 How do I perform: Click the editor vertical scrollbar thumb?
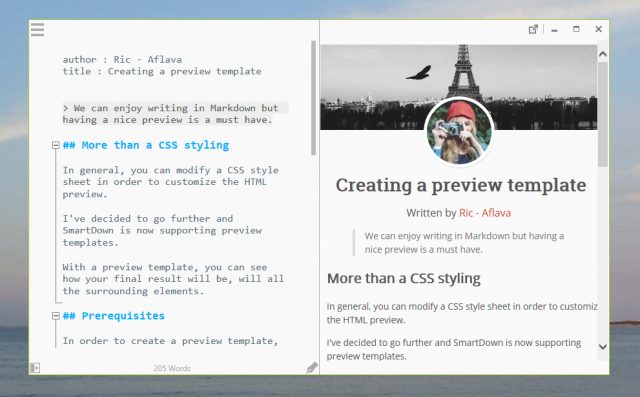tap(313, 98)
